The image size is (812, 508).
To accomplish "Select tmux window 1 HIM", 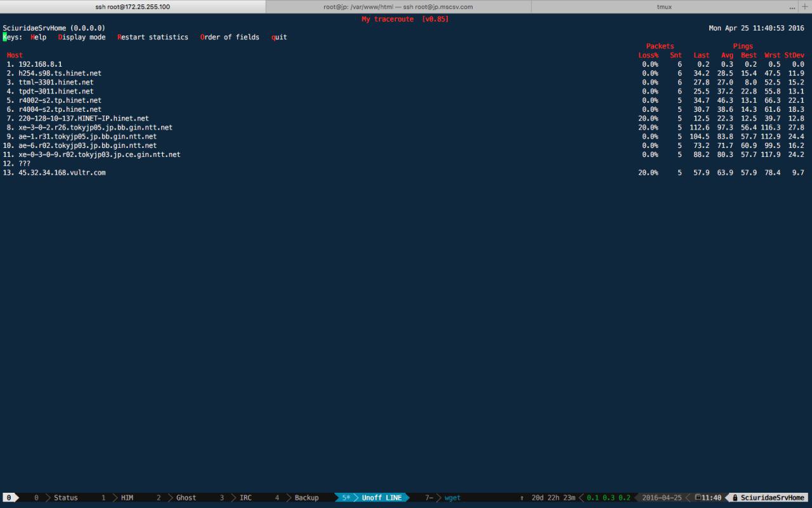I will tap(117, 498).
